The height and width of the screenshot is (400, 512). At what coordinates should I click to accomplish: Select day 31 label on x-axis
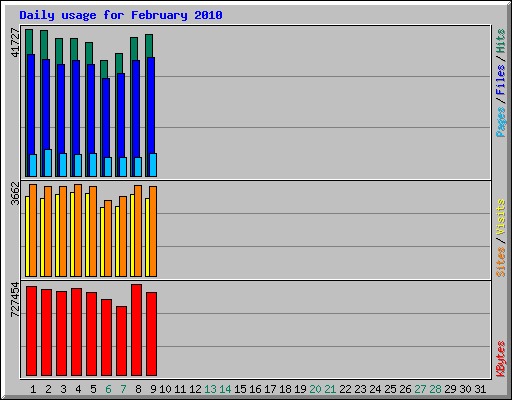[x=480, y=389]
